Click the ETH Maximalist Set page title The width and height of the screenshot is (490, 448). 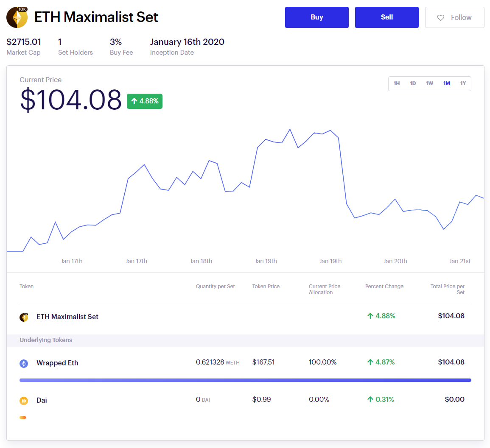96,17
